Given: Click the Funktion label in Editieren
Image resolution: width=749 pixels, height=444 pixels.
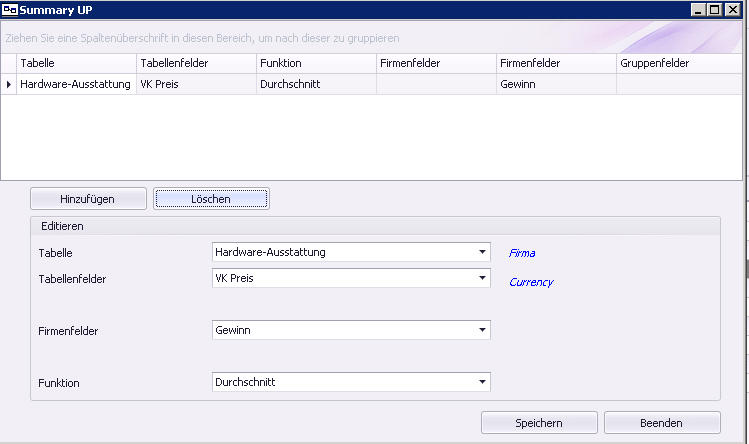Looking at the screenshot, I should point(59,383).
